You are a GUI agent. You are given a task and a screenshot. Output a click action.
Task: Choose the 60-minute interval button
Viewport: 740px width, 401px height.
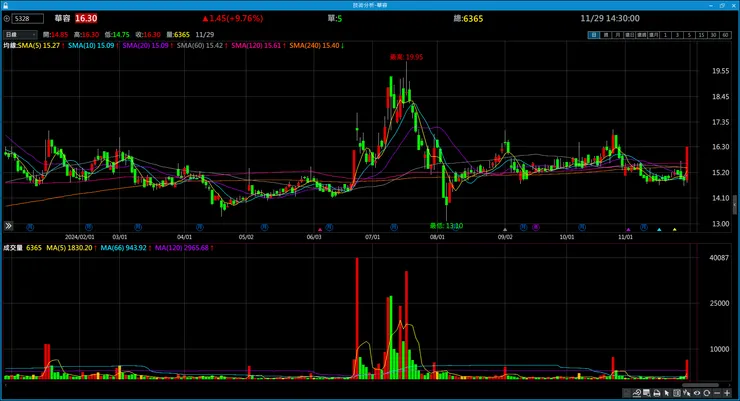(725, 35)
